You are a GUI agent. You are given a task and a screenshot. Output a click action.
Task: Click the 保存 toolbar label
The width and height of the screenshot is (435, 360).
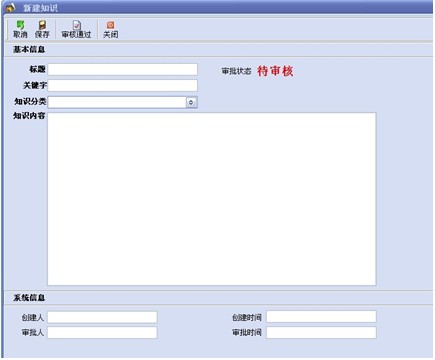[42, 34]
